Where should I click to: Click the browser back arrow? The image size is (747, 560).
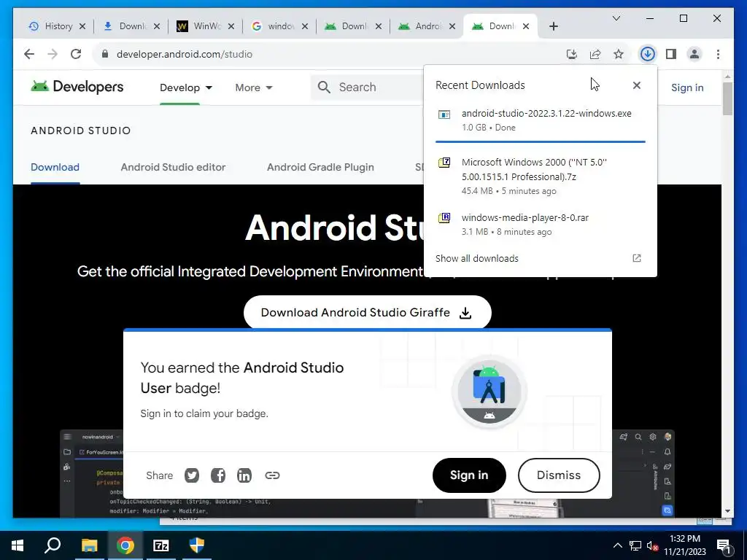coord(29,54)
